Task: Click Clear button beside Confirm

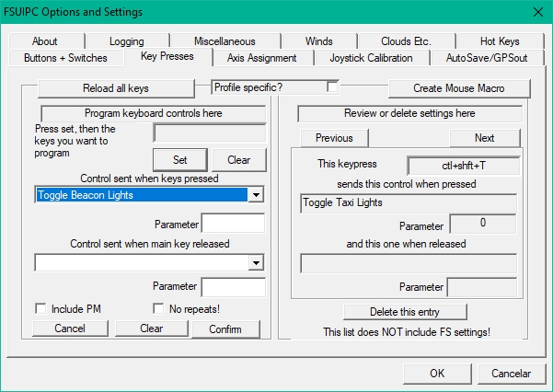Action: tap(151, 329)
